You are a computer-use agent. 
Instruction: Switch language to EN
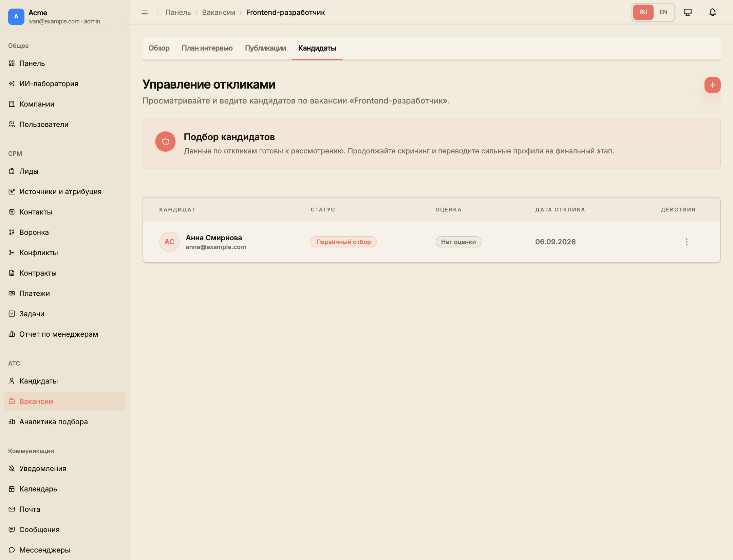(663, 12)
